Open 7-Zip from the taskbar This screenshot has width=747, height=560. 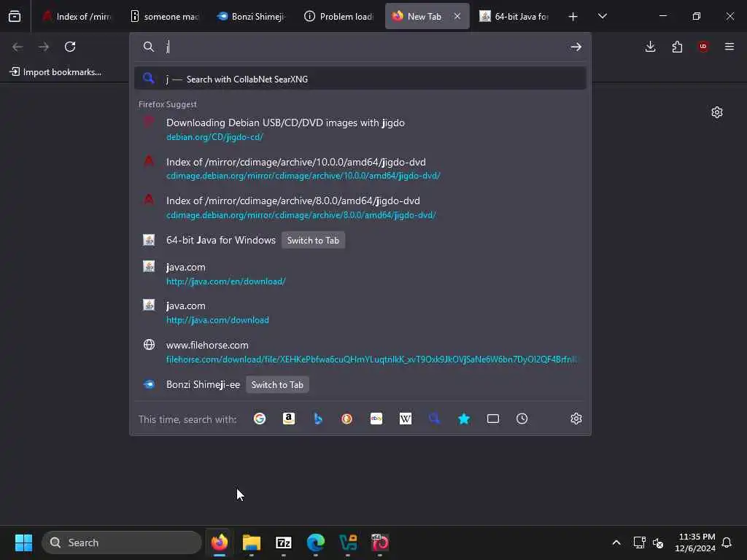(284, 542)
